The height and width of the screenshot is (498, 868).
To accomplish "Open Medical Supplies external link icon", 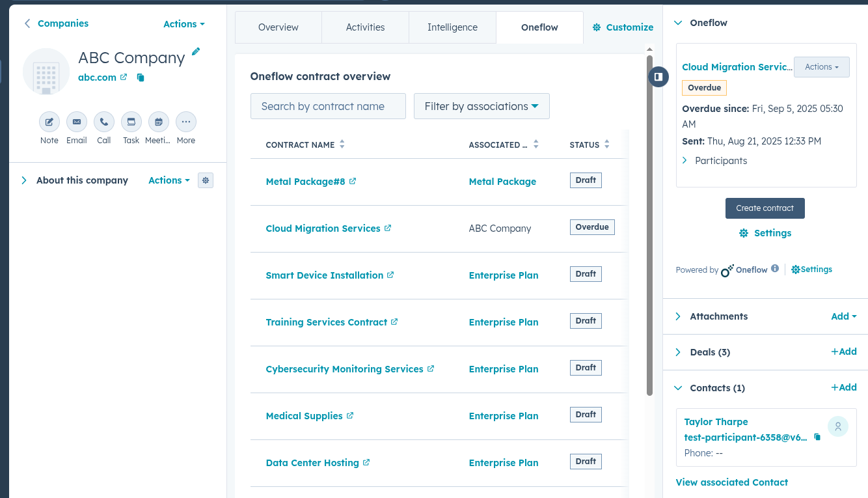I will [350, 415].
